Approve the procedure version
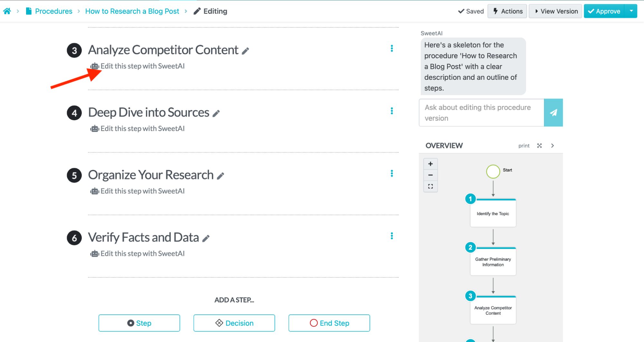The height and width of the screenshot is (342, 644). (x=604, y=11)
